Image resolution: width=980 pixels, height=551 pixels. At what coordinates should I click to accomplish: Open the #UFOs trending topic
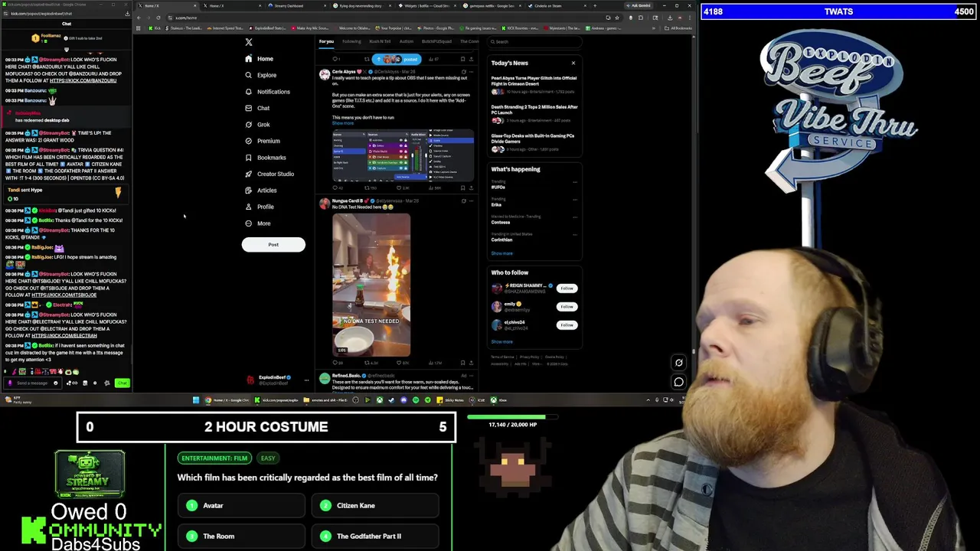click(x=498, y=187)
